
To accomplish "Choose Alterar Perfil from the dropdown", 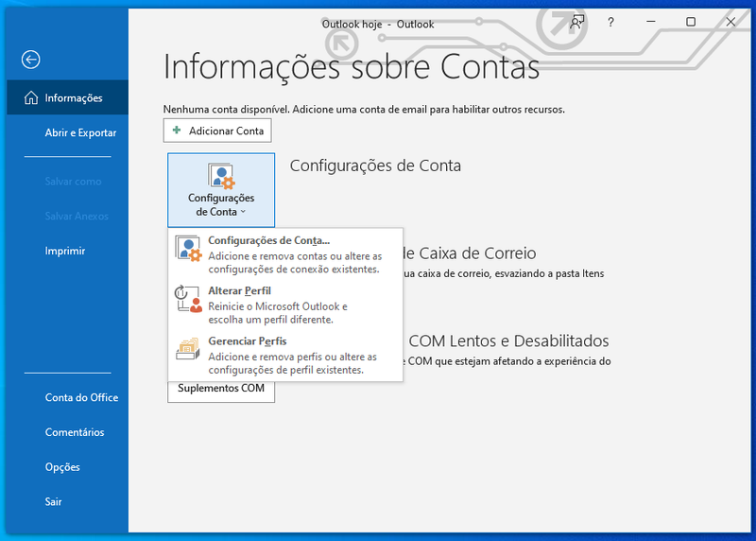I will coord(239,291).
